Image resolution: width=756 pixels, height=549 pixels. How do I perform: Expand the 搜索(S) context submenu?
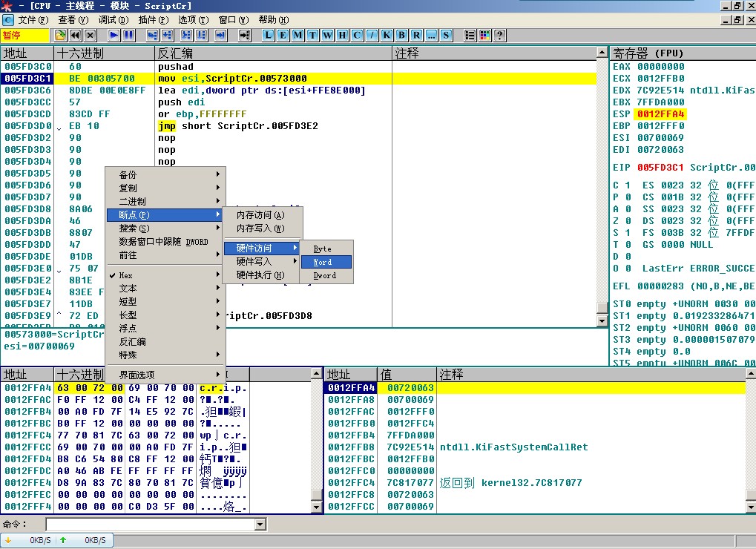[x=165, y=229]
